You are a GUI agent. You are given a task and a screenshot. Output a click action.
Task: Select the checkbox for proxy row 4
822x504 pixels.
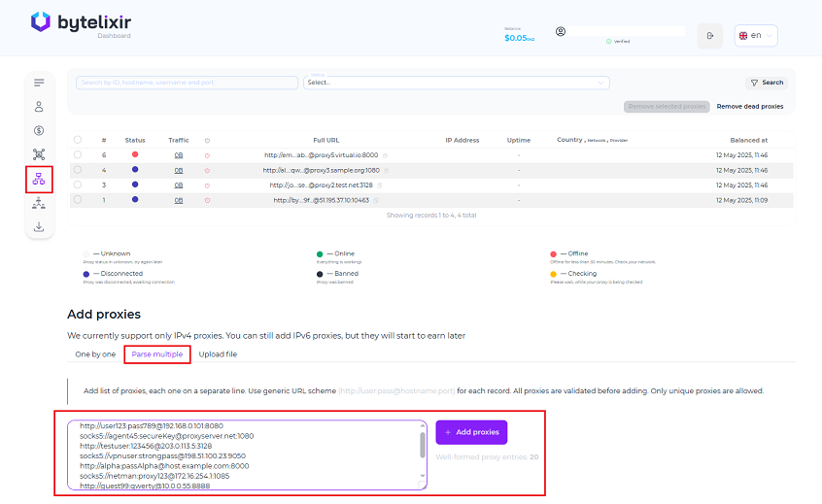78,170
